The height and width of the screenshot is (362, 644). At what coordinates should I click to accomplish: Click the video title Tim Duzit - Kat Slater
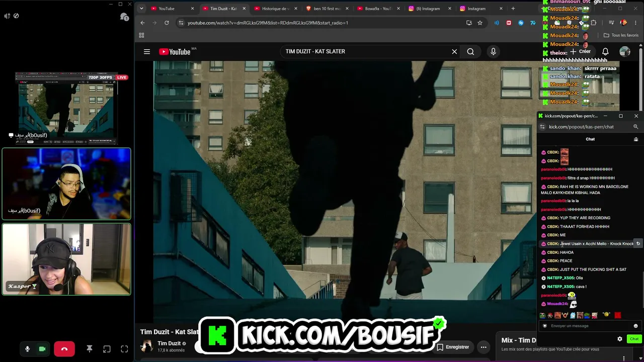click(x=169, y=332)
